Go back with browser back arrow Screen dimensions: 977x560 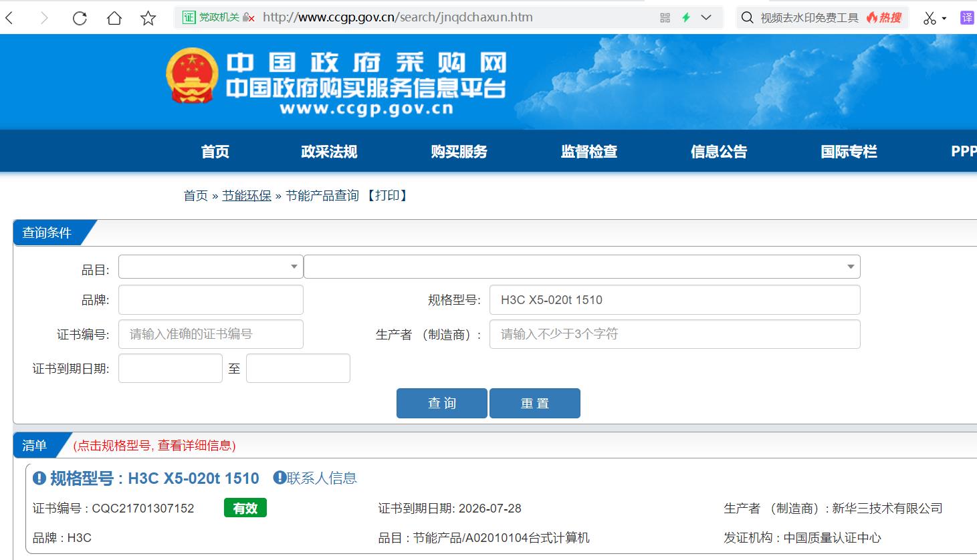tap(9, 18)
